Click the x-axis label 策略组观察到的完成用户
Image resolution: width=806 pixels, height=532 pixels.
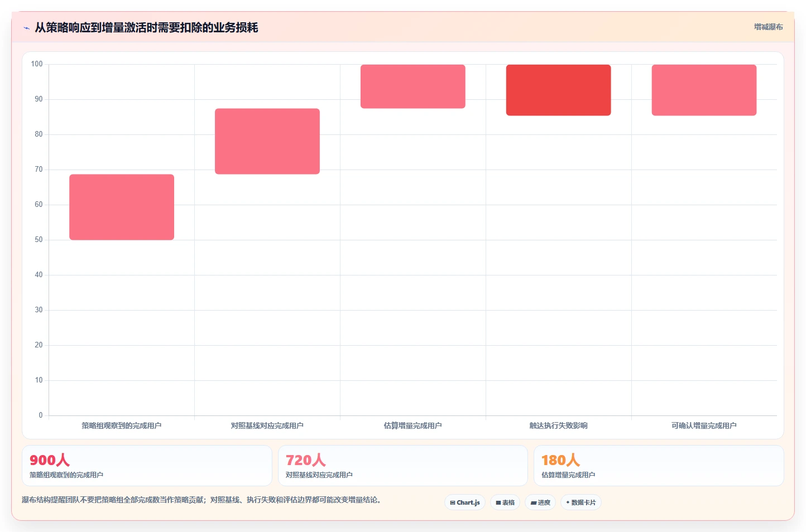coord(122,425)
